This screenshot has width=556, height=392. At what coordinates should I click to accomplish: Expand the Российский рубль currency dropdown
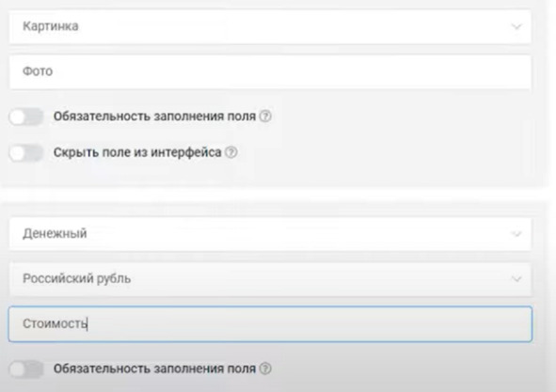pyautogui.click(x=270, y=279)
